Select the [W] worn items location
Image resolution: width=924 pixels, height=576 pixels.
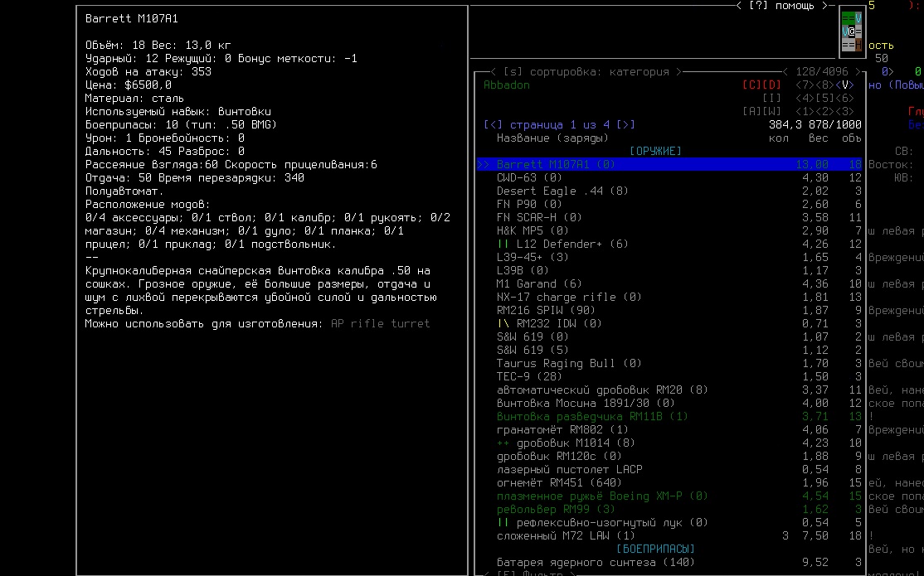point(772,111)
